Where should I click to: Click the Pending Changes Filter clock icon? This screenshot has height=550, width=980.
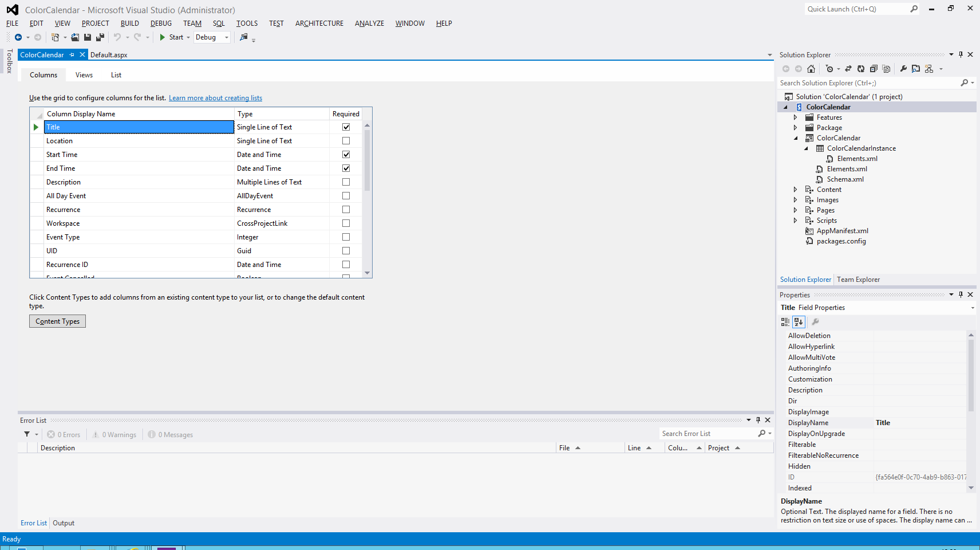[829, 69]
